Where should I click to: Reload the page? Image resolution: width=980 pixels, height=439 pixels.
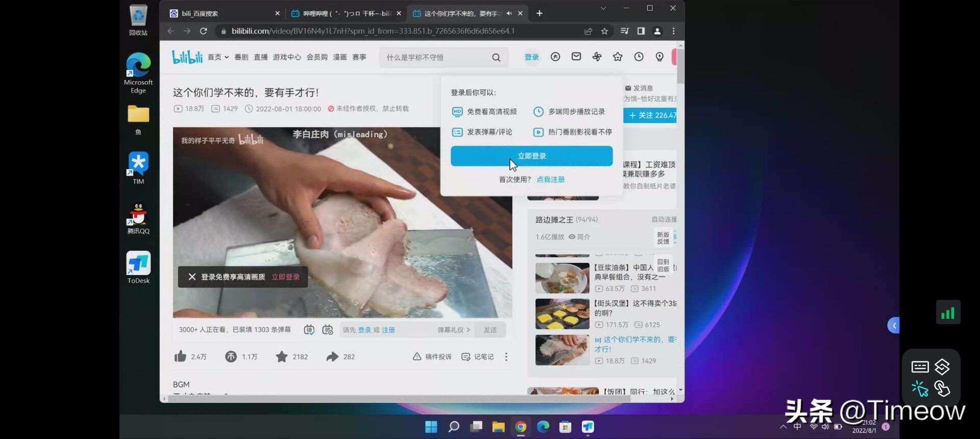click(203, 31)
